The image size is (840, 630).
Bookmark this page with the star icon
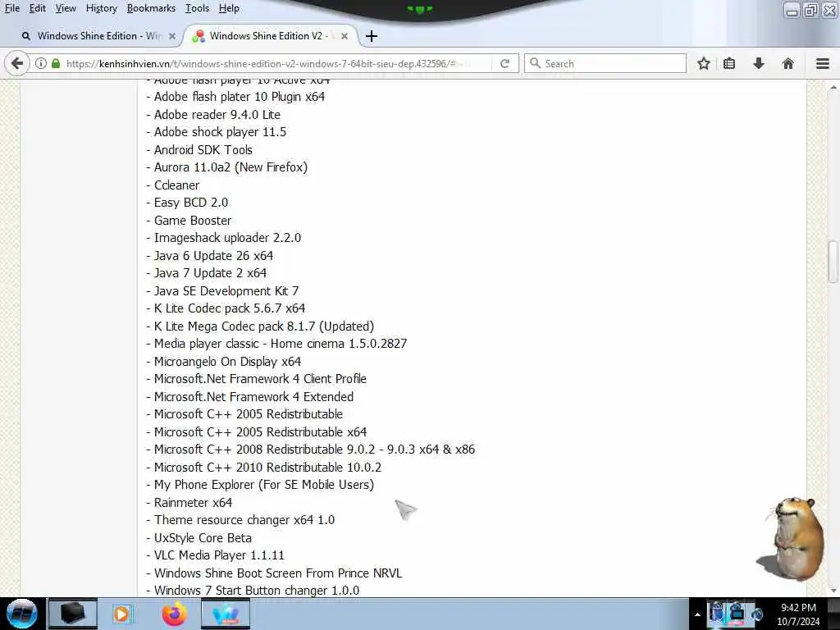coord(703,64)
